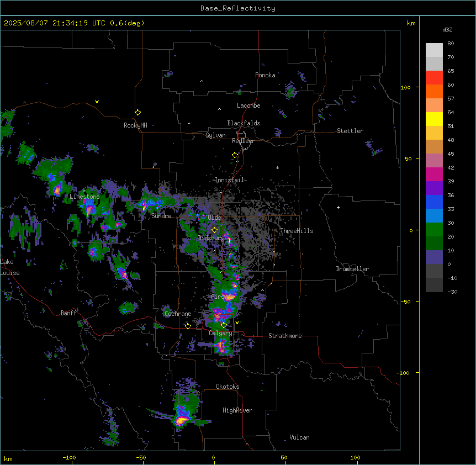Screen dimensions: 476x465
Task: Select the white caret marker west of Blackfalds
Action: click(189, 124)
